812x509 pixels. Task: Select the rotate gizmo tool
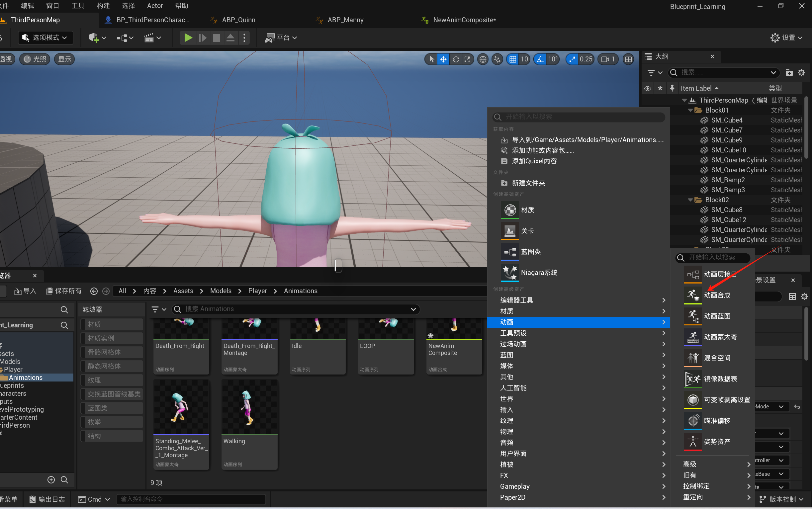(456, 59)
